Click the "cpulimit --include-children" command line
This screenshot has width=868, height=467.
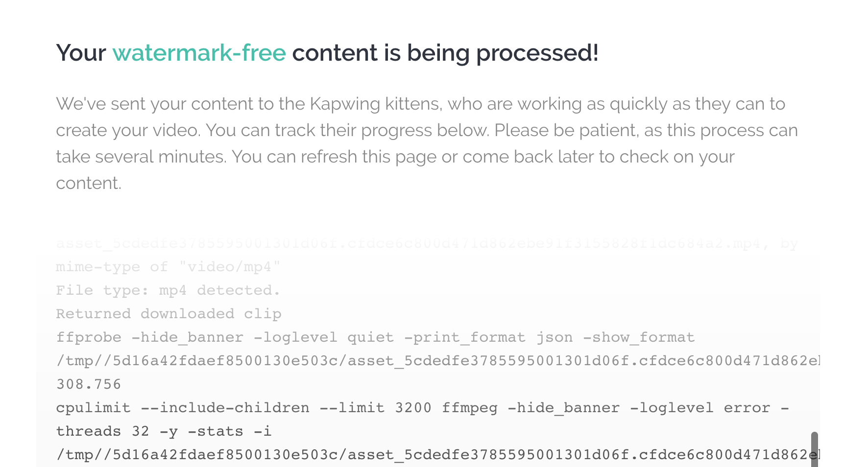[x=182, y=408]
